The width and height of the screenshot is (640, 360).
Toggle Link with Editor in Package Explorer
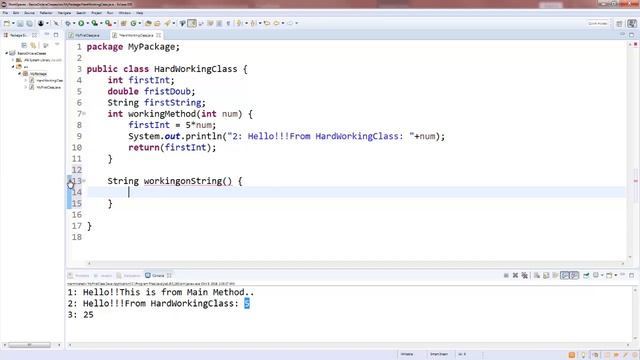[33, 45]
